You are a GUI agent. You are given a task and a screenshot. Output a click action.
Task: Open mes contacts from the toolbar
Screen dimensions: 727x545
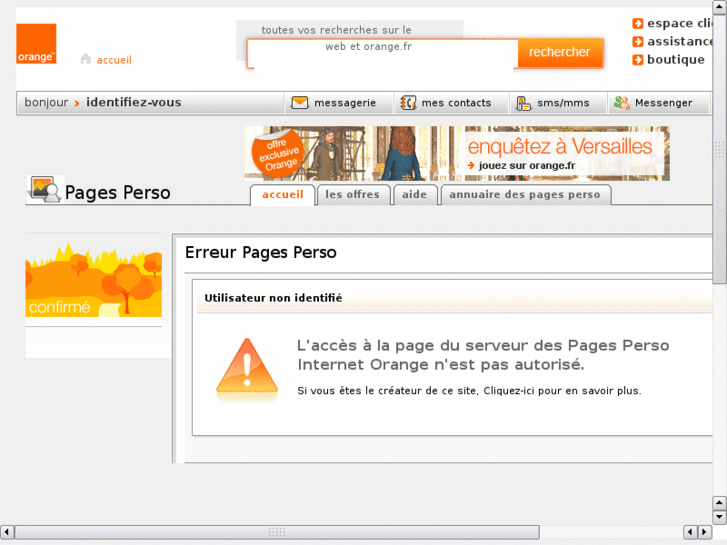click(456, 103)
